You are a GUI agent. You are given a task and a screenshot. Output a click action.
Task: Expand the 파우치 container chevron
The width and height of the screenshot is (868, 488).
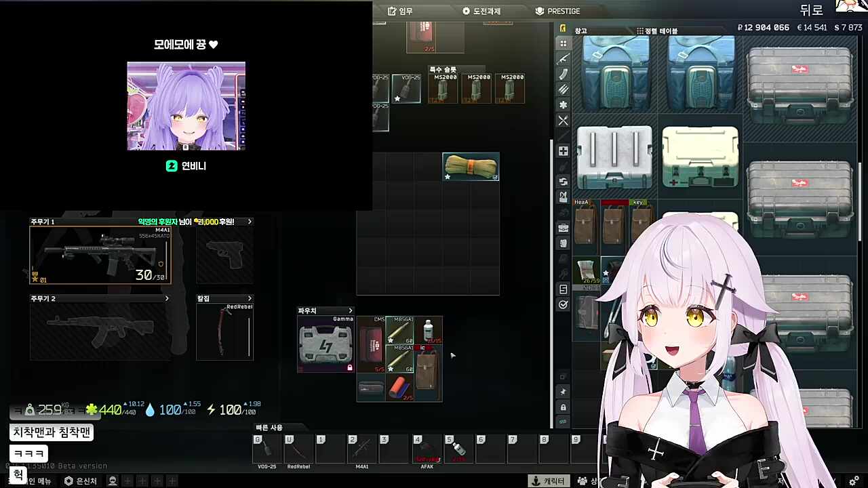tap(350, 310)
